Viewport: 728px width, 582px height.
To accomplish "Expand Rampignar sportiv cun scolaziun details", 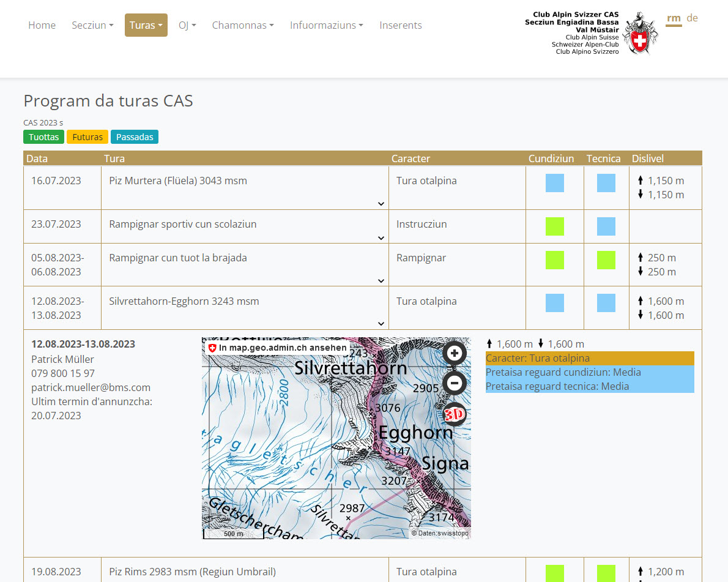I will click(381, 238).
